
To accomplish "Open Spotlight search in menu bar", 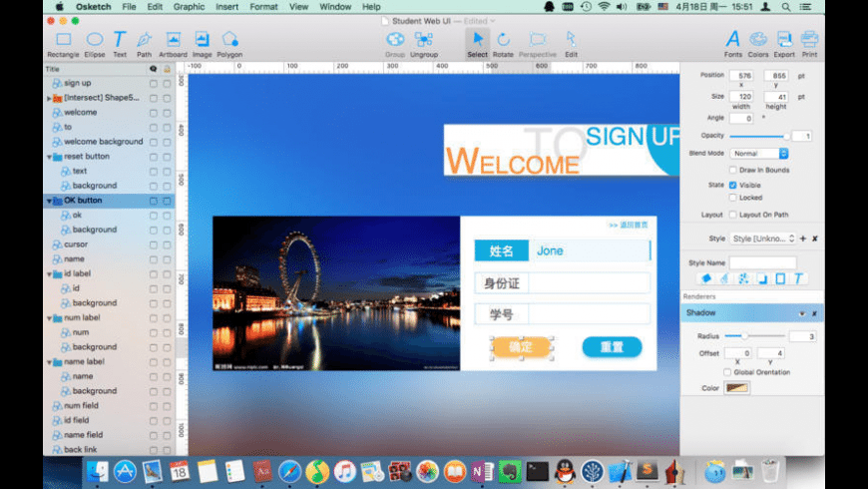I will click(x=786, y=7).
